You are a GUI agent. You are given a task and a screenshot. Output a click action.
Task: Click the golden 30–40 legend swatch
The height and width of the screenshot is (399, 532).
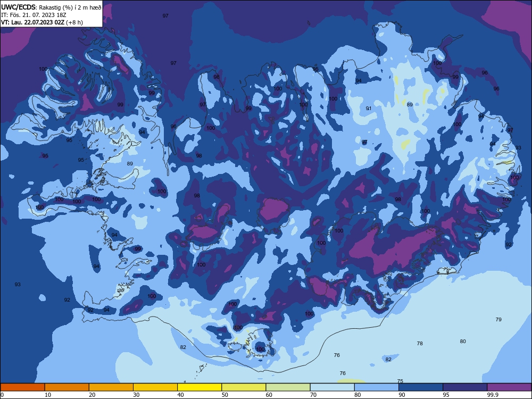pos(155,387)
